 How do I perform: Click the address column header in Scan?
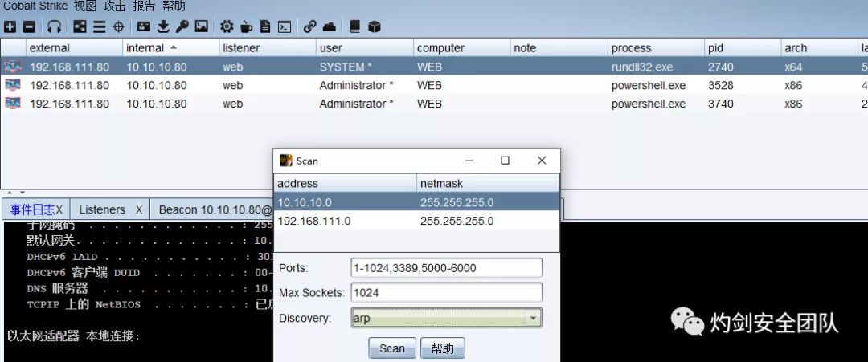345,184
